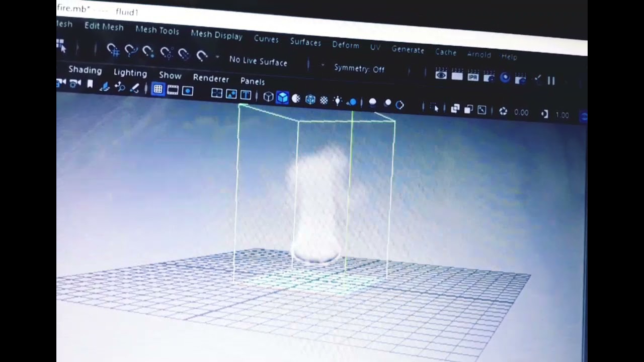Open the Generate menu
Viewport: 644px width, 362px height.
[x=408, y=50]
